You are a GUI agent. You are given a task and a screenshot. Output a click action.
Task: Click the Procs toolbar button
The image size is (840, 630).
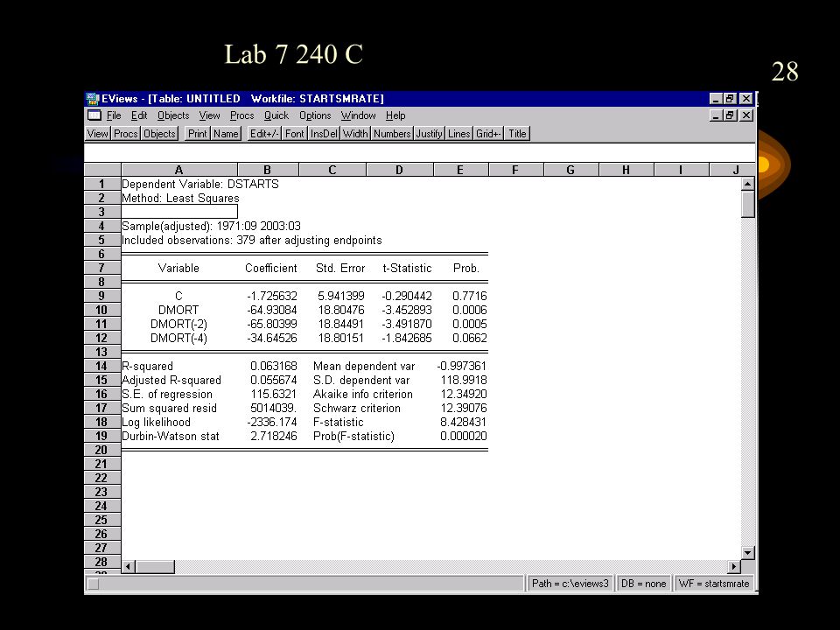(126, 133)
